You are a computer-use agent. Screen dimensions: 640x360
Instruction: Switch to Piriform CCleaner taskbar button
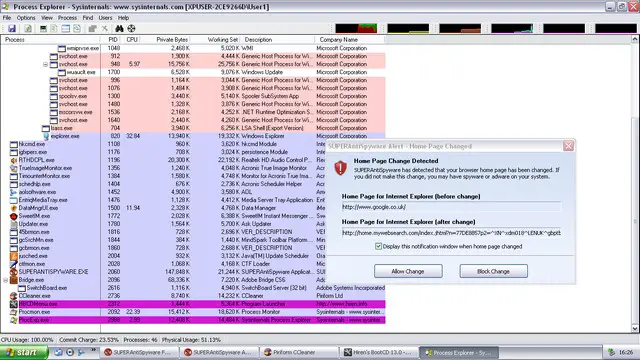coord(299,352)
